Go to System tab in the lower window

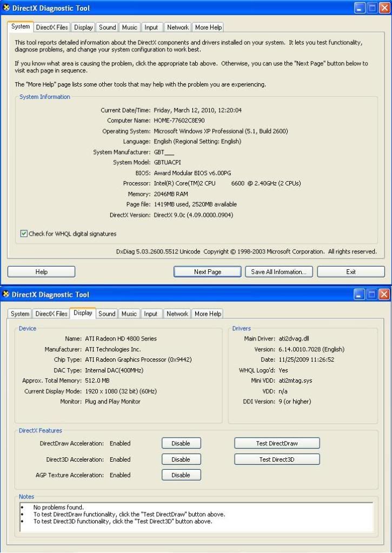click(20, 314)
